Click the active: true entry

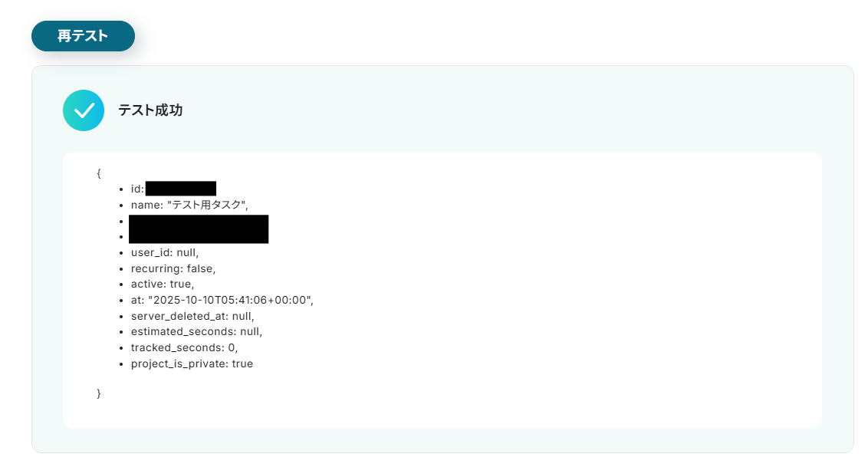tap(163, 284)
